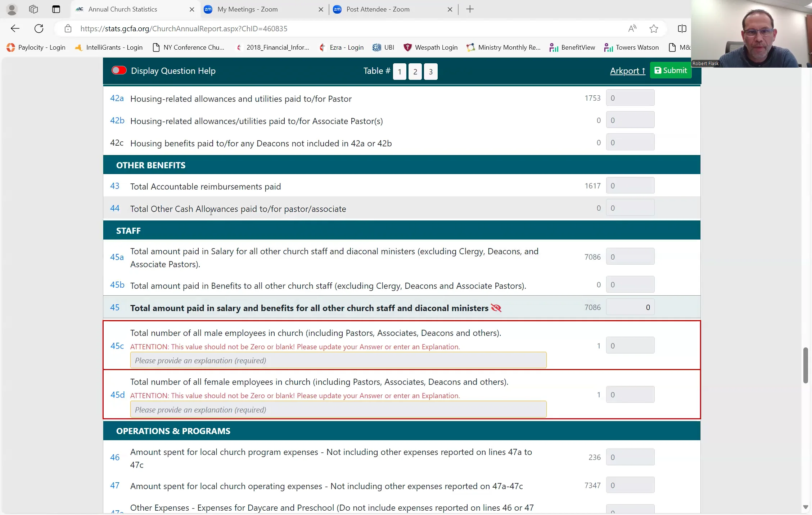Screen dimensions: 812x515
Task: Click the 45c male employees value field
Action: pos(630,345)
